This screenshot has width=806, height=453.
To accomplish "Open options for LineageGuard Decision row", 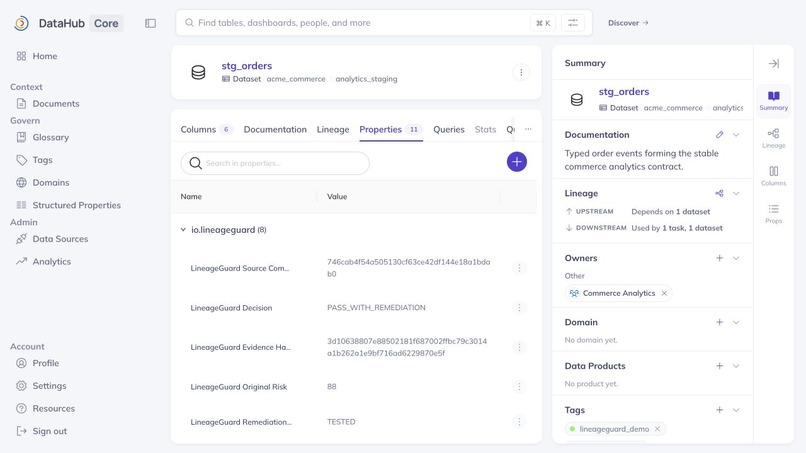I will (519, 307).
